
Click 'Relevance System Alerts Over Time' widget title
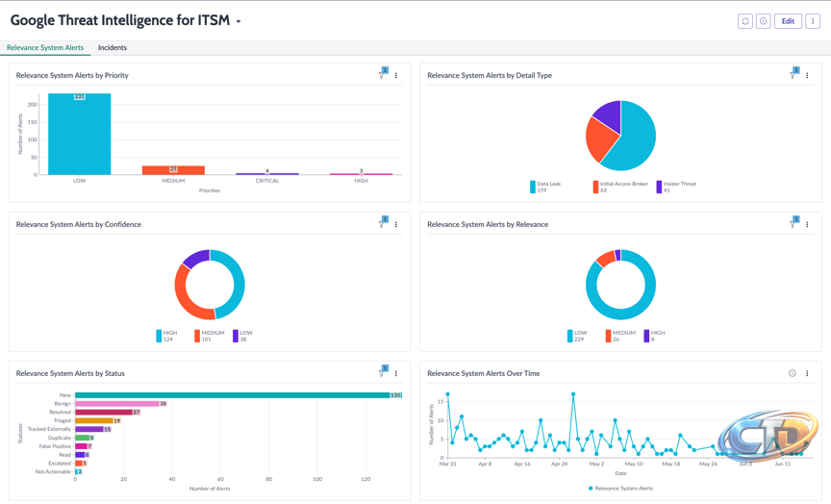[484, 373]
